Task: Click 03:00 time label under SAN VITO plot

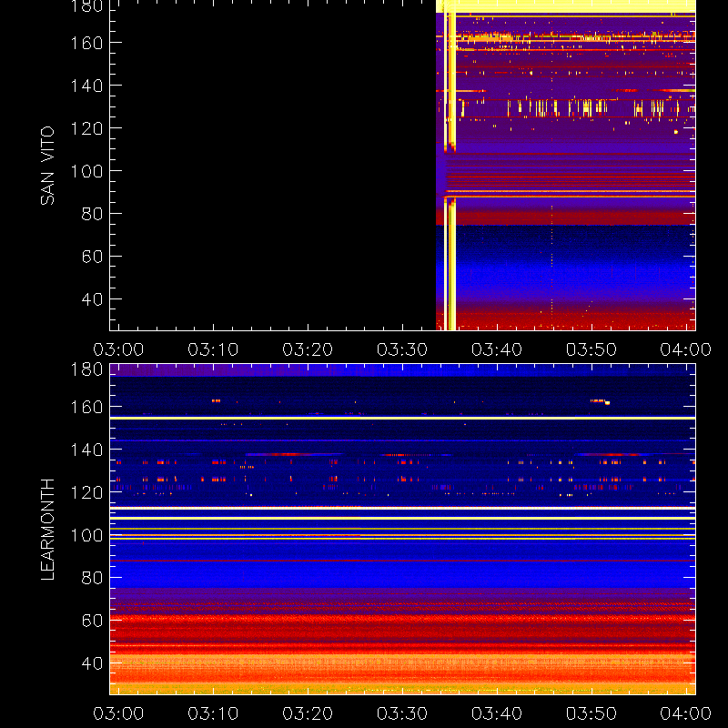Action: [x=118, y=349]
